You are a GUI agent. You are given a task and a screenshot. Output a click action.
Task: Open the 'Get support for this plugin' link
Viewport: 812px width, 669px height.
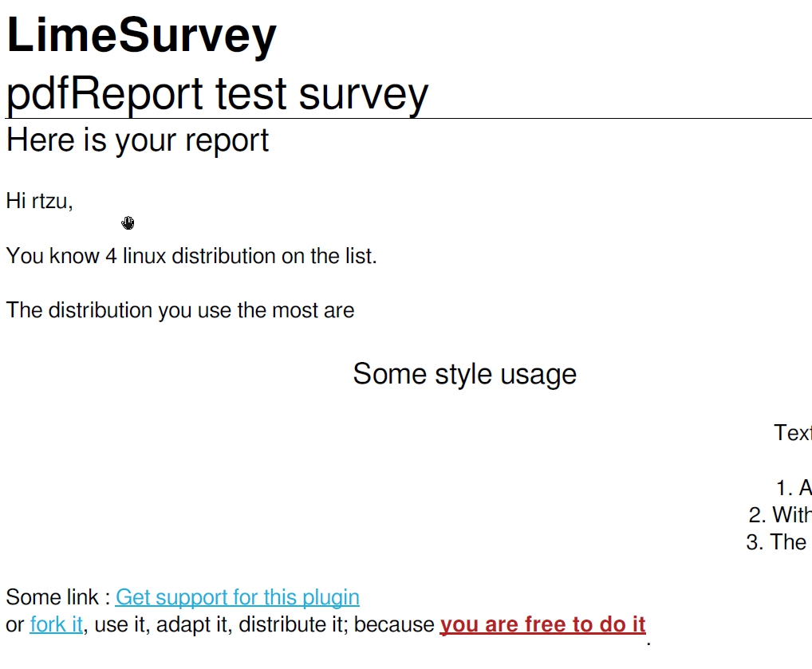pyautogui.click(x=237, y=597)
